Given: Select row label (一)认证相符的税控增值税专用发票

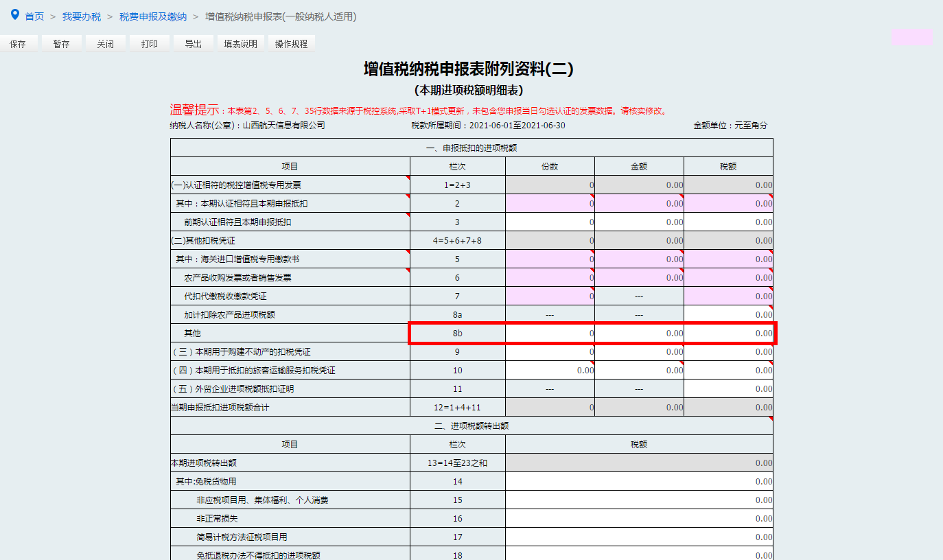Looking at the screenshot, I should pyautogui.click(x=236, y=185).
